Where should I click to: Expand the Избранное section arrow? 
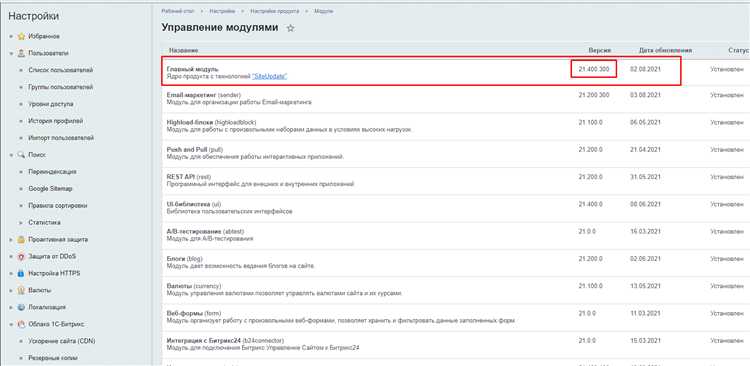coord(11,37)
